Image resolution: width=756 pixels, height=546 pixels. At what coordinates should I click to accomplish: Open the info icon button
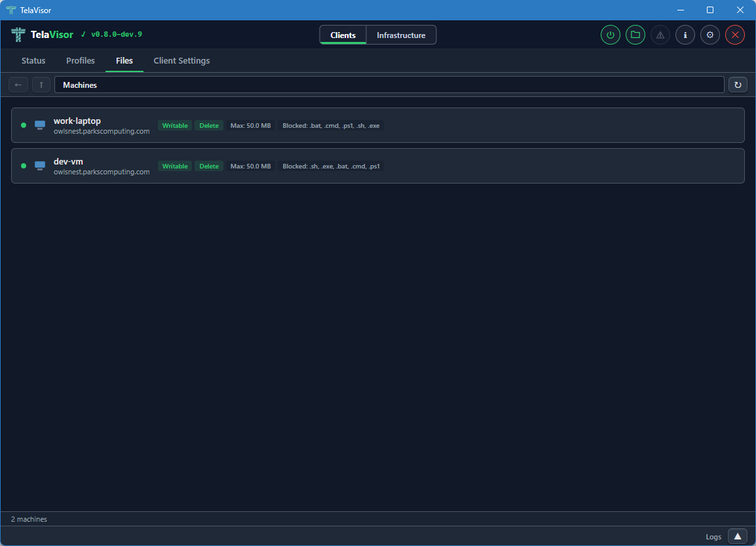[685, 35]
